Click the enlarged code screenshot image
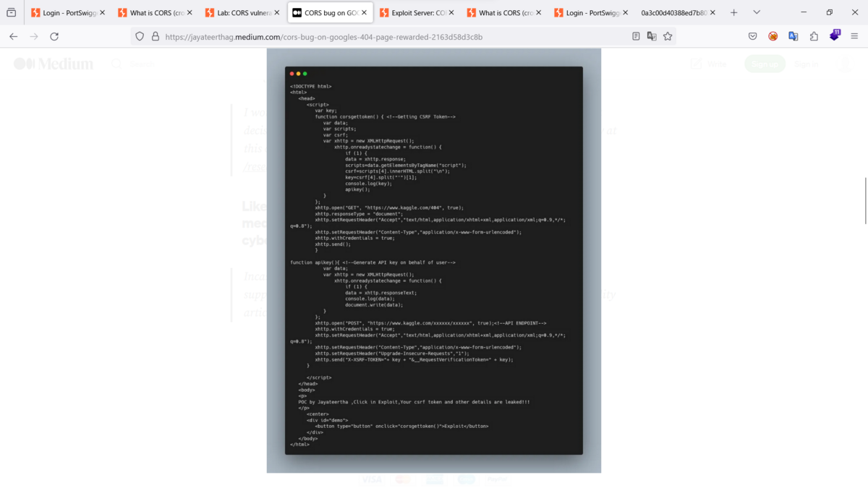 click(434, 260)
